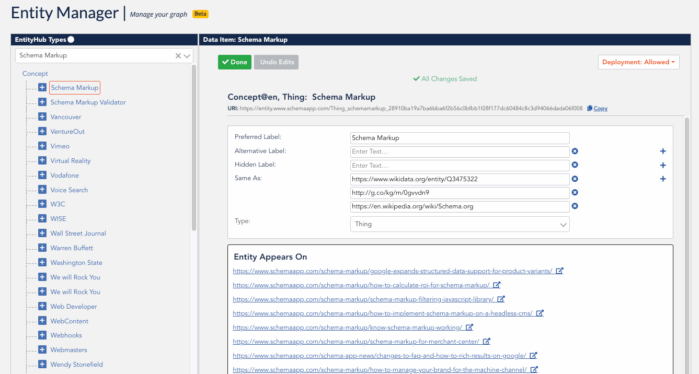The height and width of the screenshot is (374, 699).
Task: Add another Hidden Label field
Action: (663, 165)
